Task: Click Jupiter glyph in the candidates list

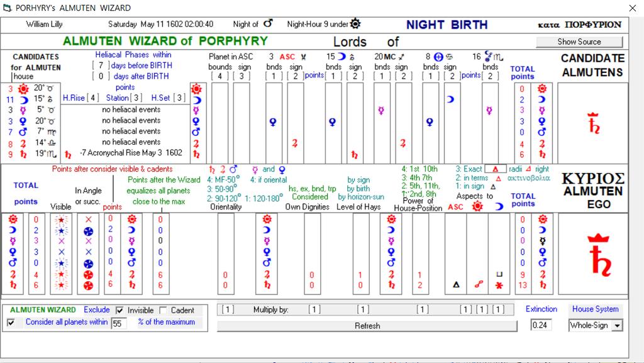Action: pos(23,143)
